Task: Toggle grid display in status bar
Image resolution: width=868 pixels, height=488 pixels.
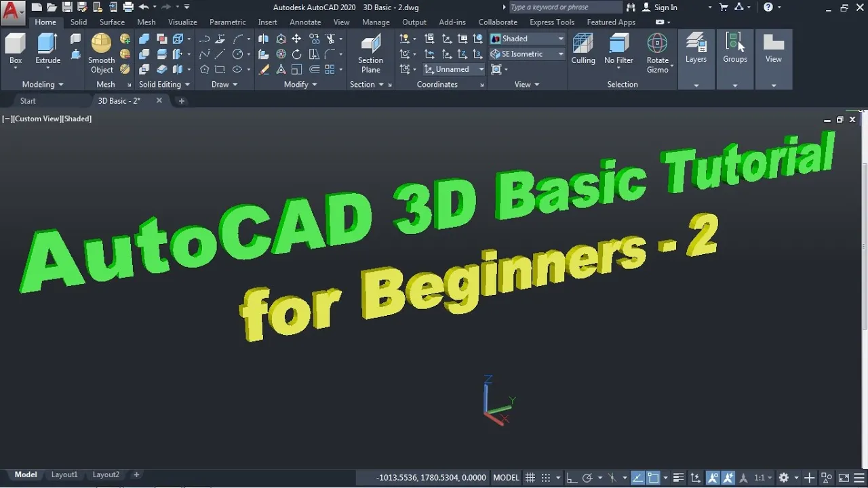Action: pos(530,477)
